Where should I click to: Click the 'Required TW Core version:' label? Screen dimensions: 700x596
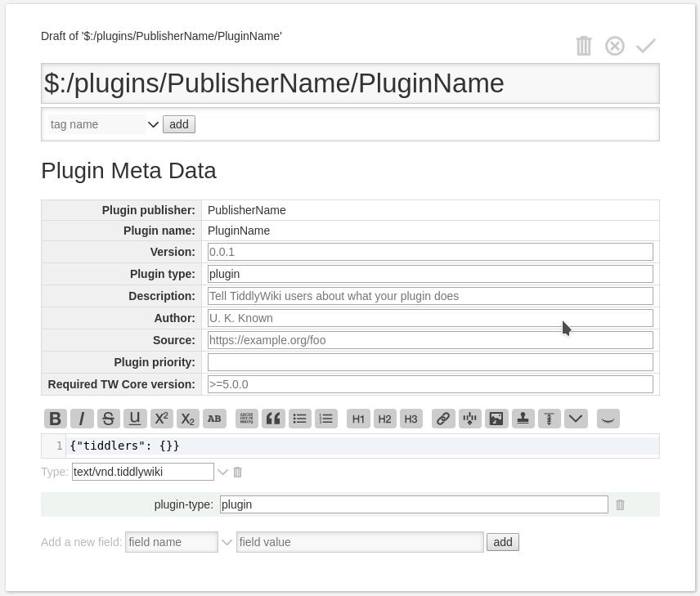(x=121, y=384)
